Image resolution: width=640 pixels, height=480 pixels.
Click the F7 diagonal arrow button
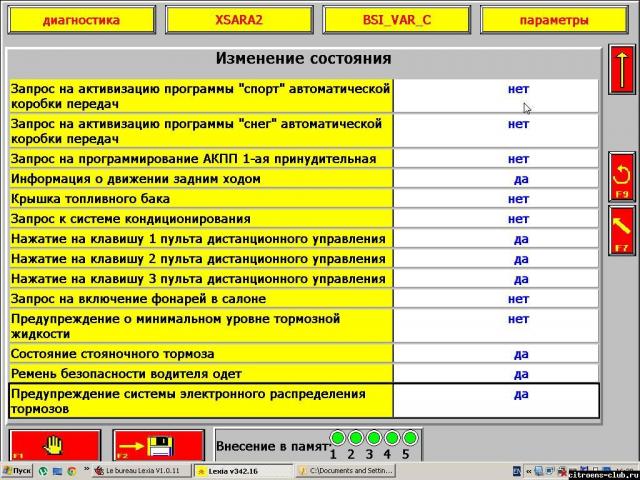(x=622, y=231)
